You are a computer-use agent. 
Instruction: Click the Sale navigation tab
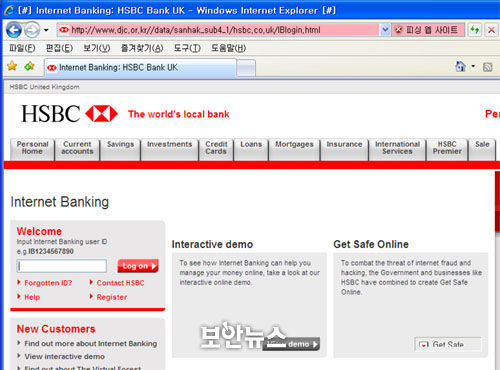(482, 148)
